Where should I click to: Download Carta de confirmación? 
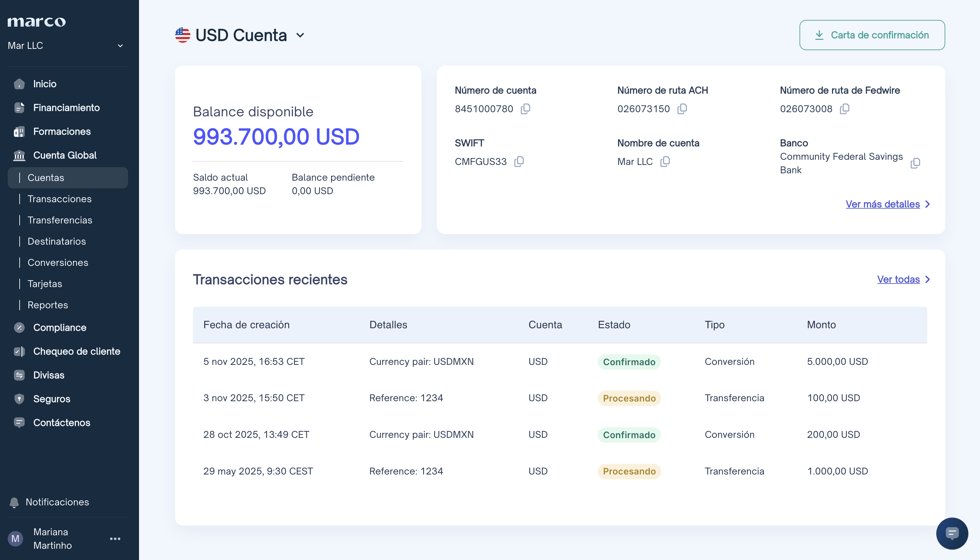click(x=872, y=35)
